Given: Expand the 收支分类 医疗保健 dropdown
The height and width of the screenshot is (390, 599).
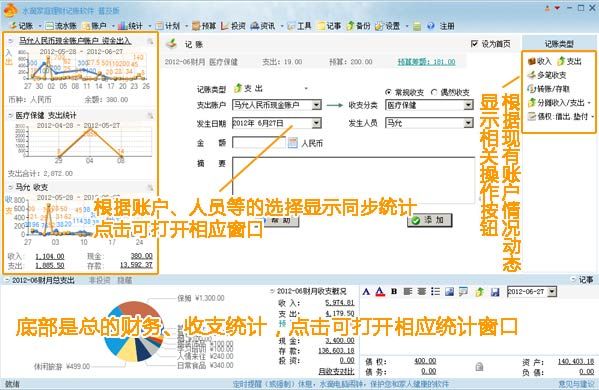Looking at the screenshot, I should [468, 105].
